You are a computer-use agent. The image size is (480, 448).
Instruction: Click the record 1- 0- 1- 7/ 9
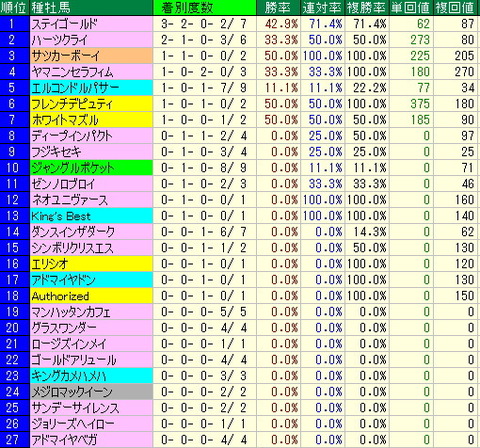[x=204, y=88]
